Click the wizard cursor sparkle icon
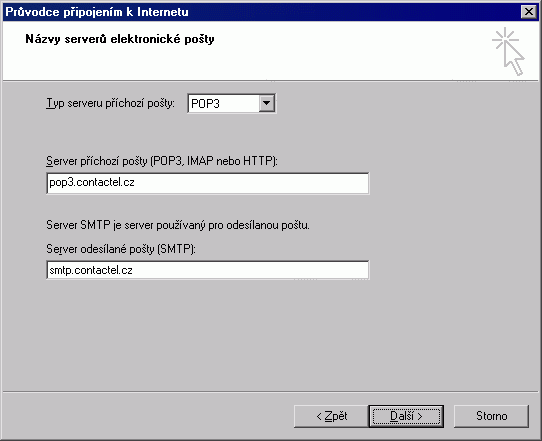Viewport: 542px width, 441px height. coord(508,51)
